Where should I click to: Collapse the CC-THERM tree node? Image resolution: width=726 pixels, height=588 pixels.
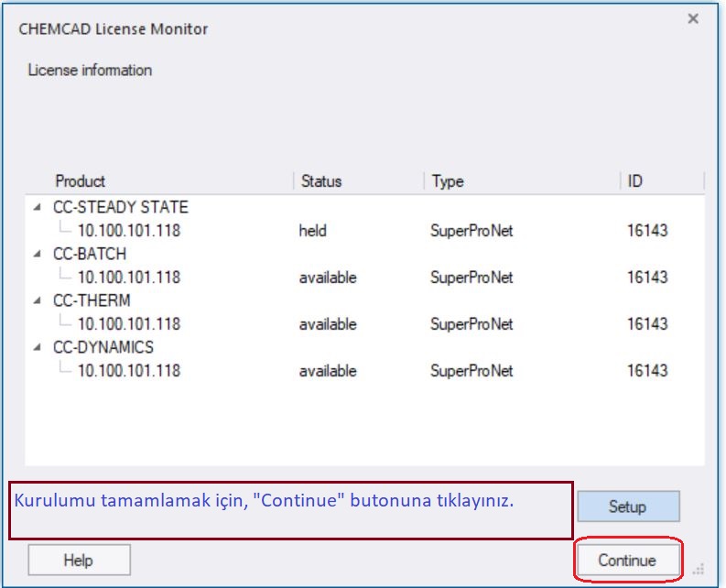(x=38, y=300)
